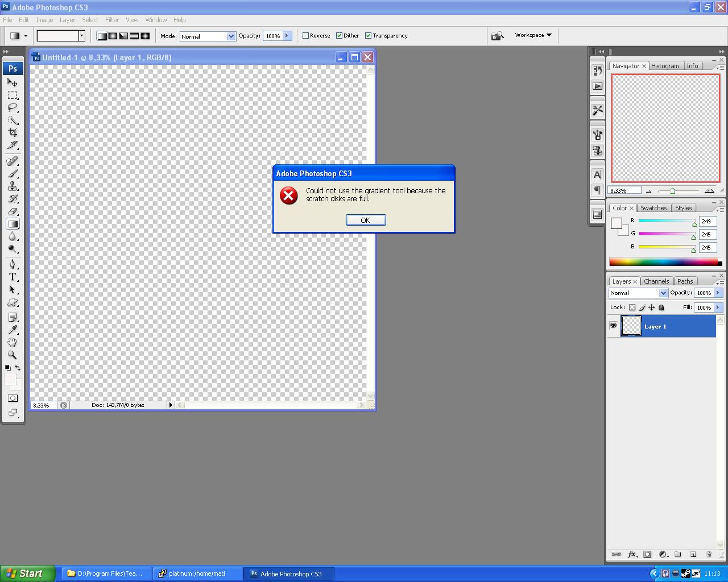Select the Zoom tool
This screenshot has width=728, height=582.
click(x=12, y=355)
